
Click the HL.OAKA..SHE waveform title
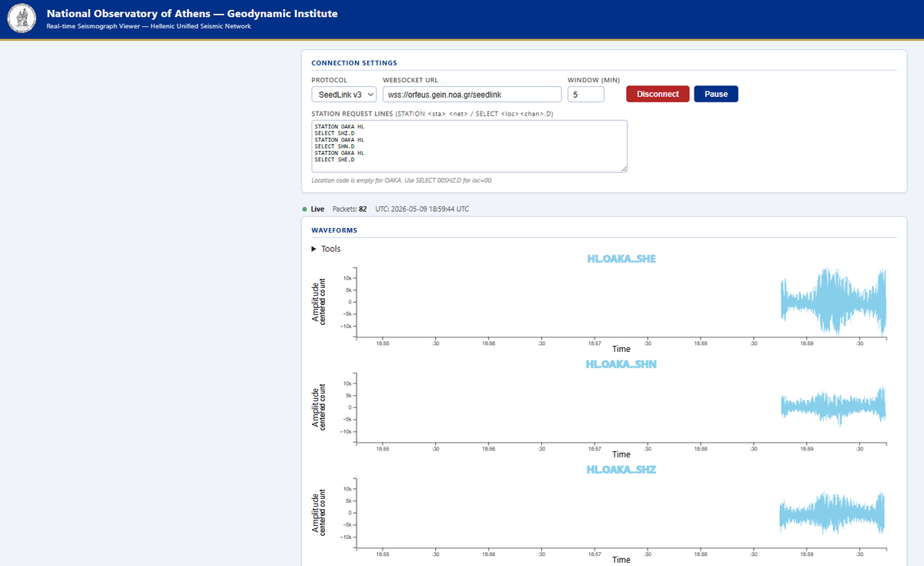[621, 259]
